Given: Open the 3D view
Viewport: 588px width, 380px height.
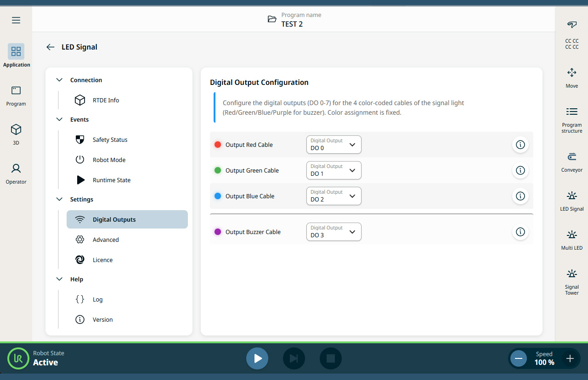Looking at the screenshot, I should (x=16, y=134).
